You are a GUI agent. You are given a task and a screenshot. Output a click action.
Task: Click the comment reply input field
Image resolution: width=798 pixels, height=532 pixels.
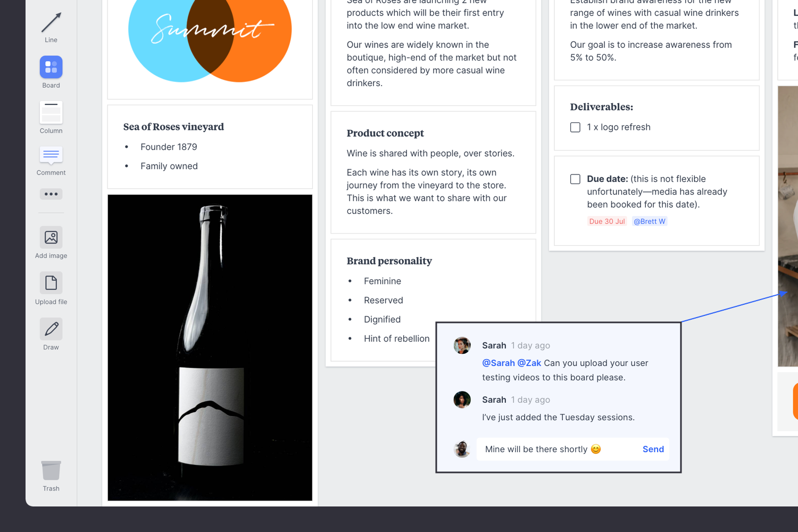click(x=543, y=449)
